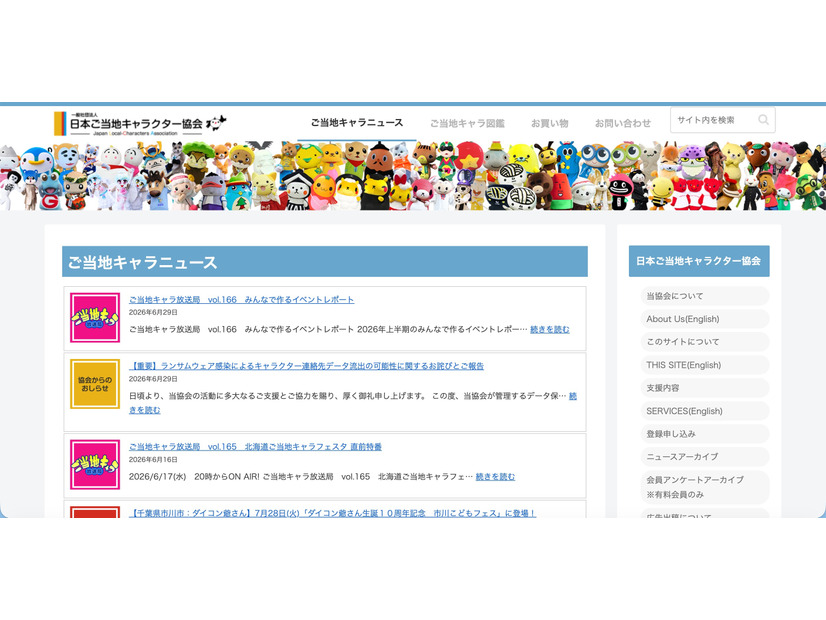This screenshot has height=620, width=826.
Task: Open the ご当地キャラ図鑑 menu item
Action: pos(467,123)
